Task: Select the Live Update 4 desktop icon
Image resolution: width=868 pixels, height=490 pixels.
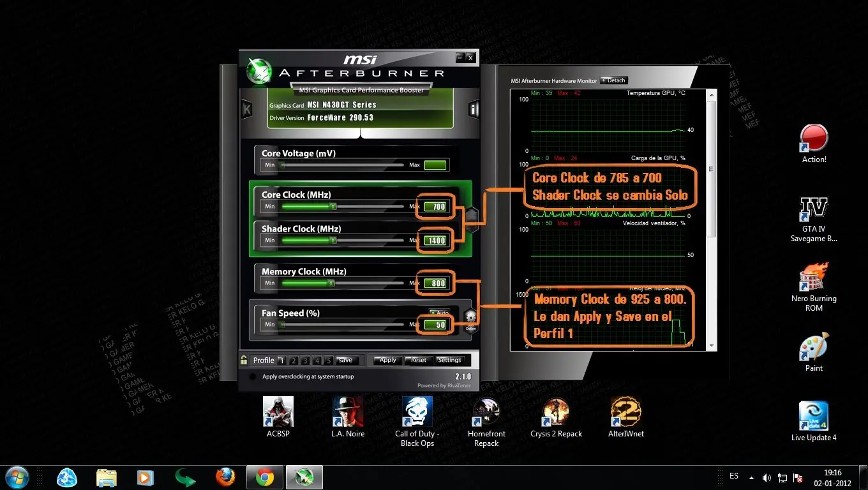Action: (814, 421)
